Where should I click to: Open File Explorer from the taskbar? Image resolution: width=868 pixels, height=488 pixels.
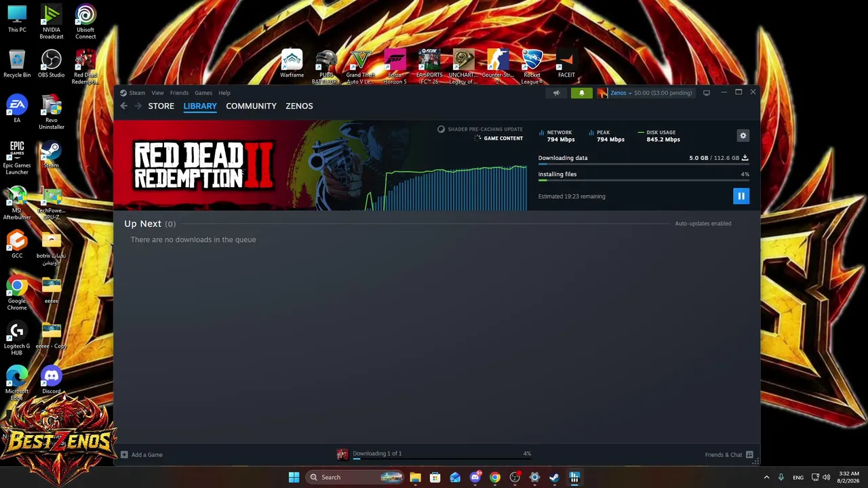(x=415, y=477)
